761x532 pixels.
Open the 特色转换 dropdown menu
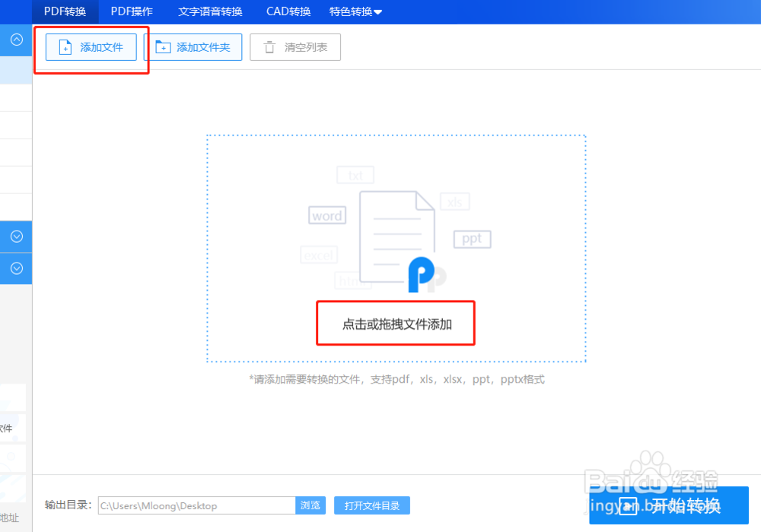pyautogui.click(x=355, y=11)
